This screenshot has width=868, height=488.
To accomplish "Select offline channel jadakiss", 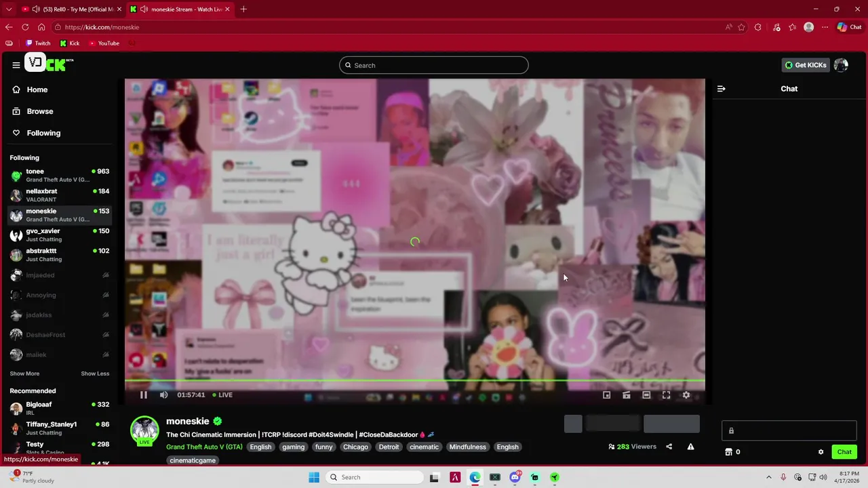I will click(x=60, y=315).
